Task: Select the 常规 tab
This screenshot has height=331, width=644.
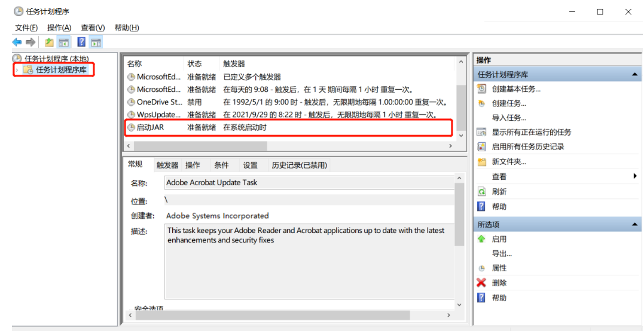Action: click(135, 164)
